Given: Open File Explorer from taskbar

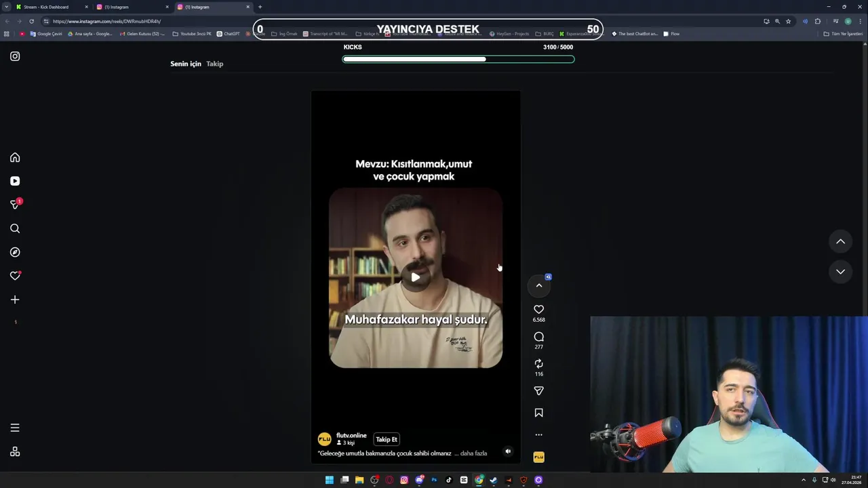Looking at the screenshot, I should tap(359, 480).
